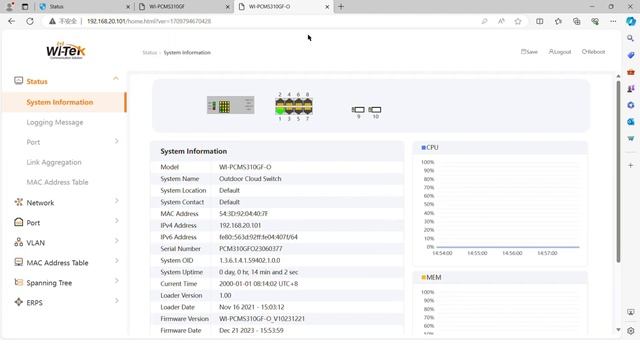Click the IPv4 address 192.168.20.101 value
This screenshot has height=360, width=640.
[240, 225]
